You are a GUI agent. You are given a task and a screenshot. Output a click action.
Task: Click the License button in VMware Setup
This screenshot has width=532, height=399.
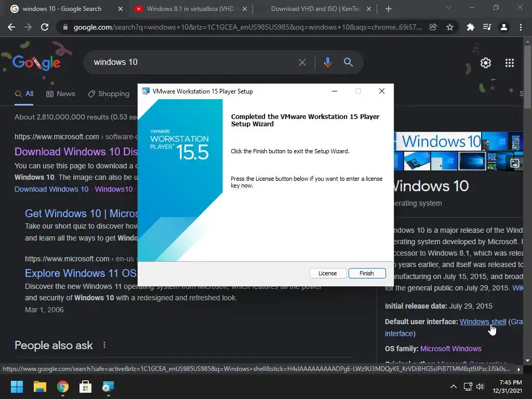click(x=328, y=273)
